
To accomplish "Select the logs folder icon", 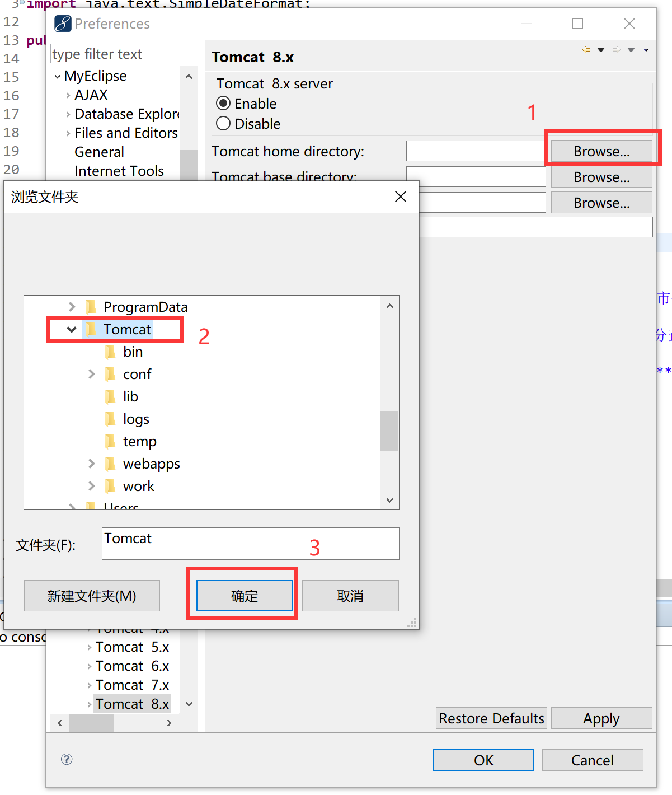I will (110, 419).
